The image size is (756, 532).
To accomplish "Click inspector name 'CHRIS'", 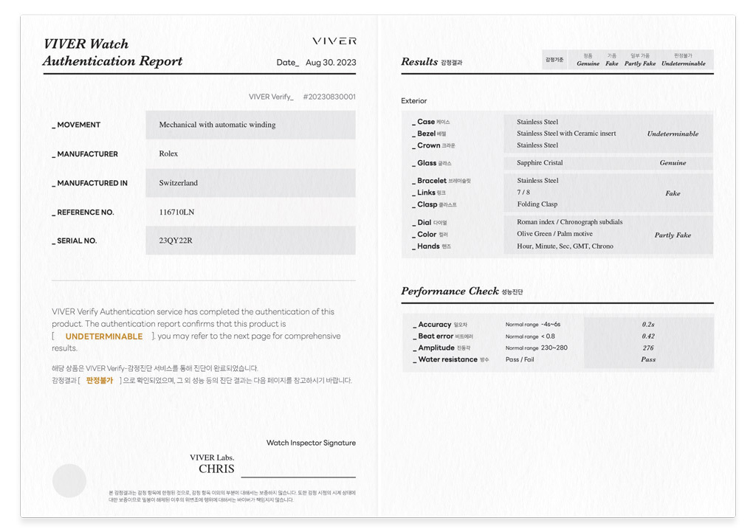I will tap(216, 469).
